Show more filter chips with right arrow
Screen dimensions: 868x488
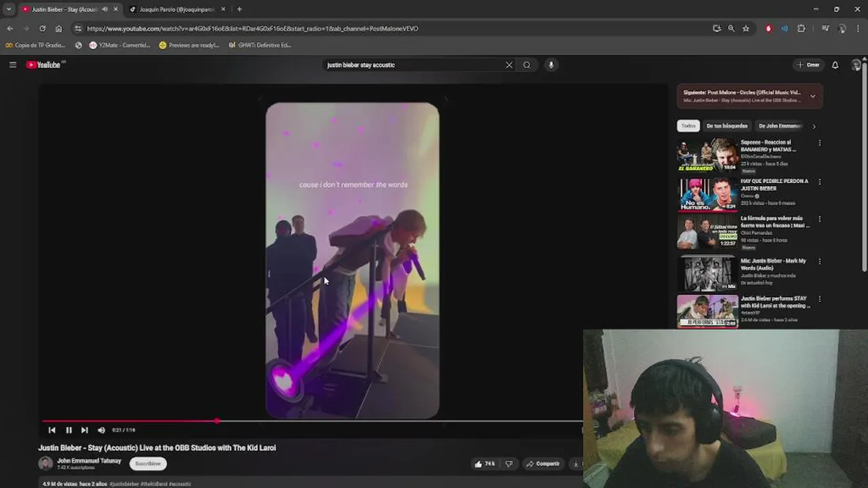pos(814,126)
